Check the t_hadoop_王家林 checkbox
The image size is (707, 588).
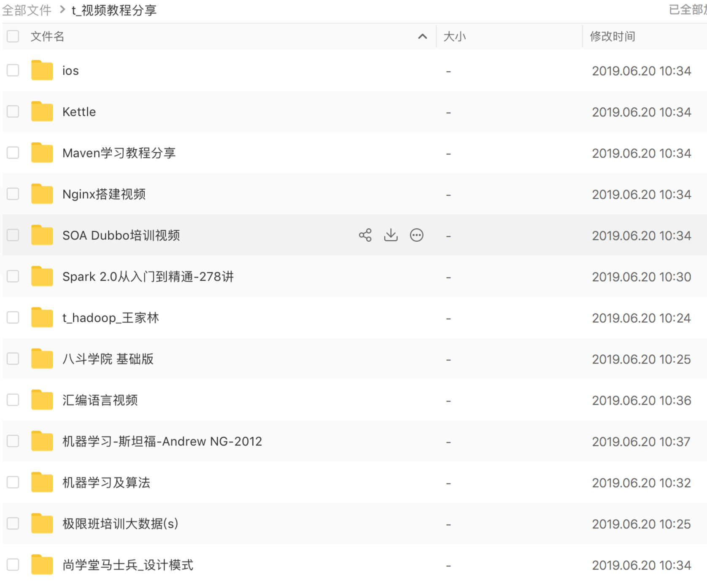pos(13,317)
